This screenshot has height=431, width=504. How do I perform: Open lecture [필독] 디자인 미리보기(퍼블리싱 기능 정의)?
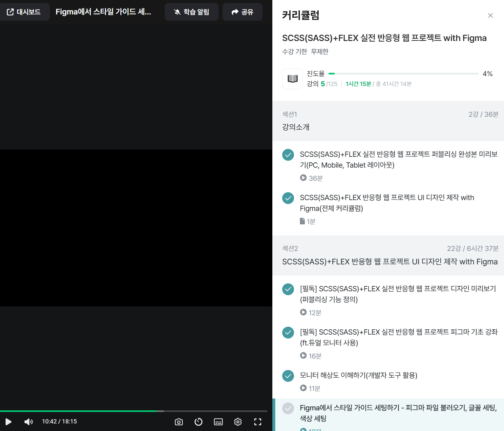(398, 294)
